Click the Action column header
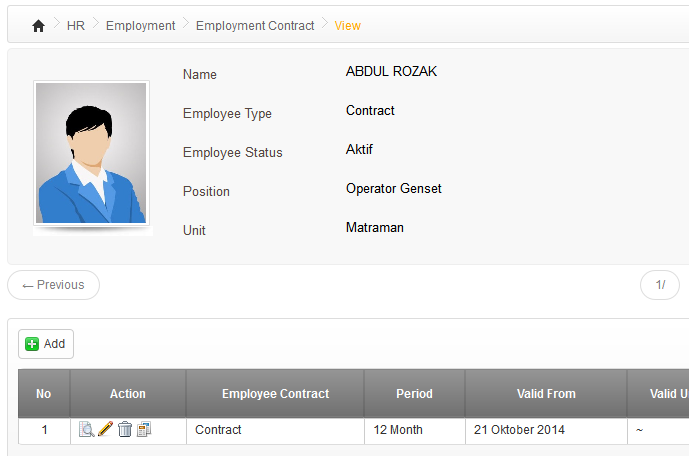Image resolution: width=689 pixels, height=456 pixels. click(128, 394)
